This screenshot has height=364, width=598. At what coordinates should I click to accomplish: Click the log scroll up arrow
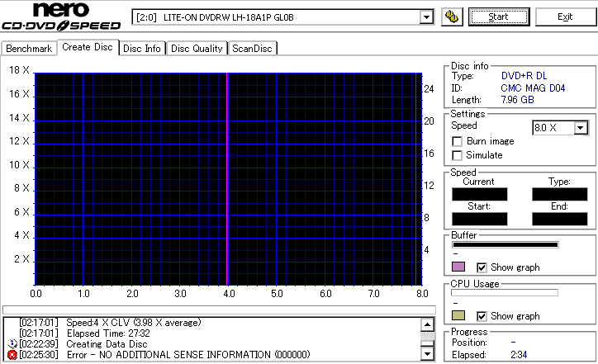coord(427,324)
